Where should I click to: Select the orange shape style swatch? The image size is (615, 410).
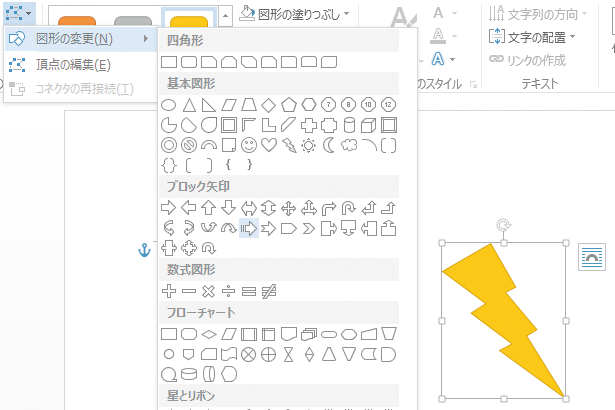(77, 21)
